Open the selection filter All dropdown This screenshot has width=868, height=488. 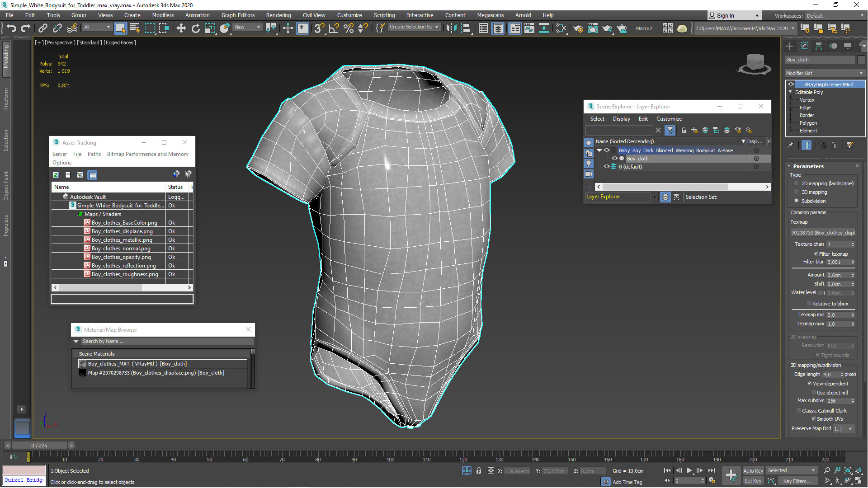[x=97, y=27]
